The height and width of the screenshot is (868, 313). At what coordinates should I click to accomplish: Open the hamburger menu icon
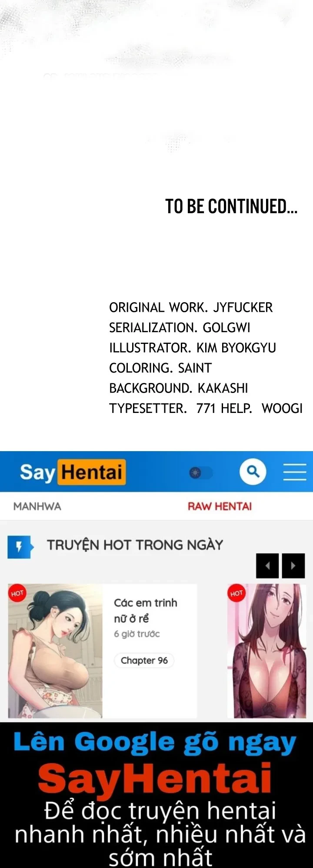295,472
